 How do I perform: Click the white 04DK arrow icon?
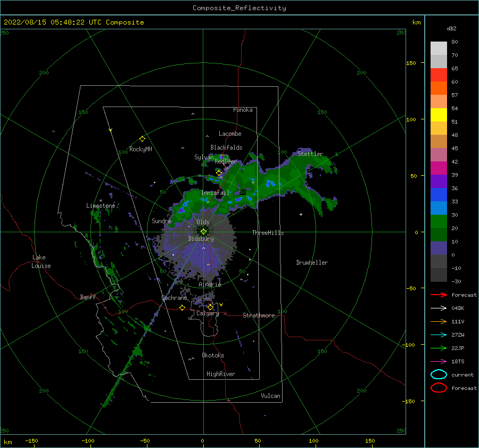coord(439,308)
